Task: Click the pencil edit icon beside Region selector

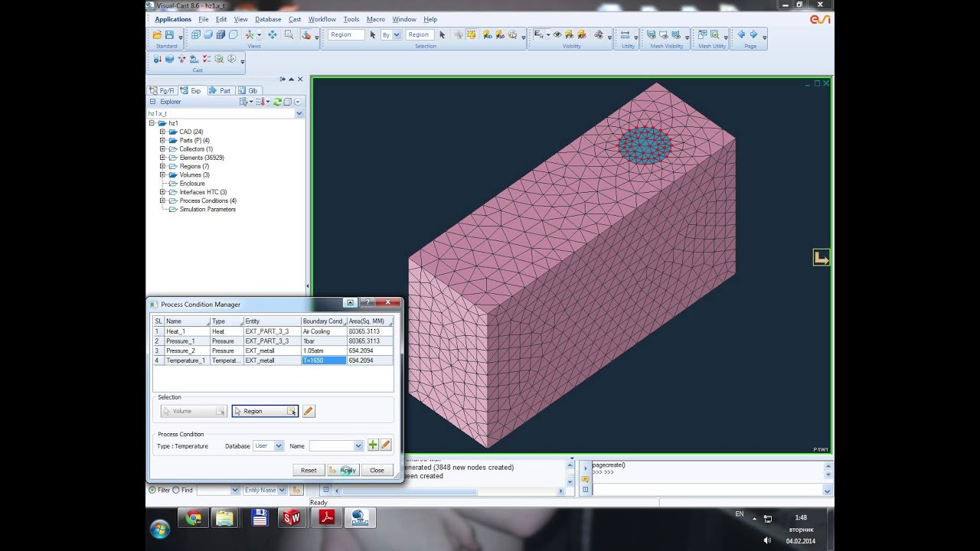Action: pos(309,411)
